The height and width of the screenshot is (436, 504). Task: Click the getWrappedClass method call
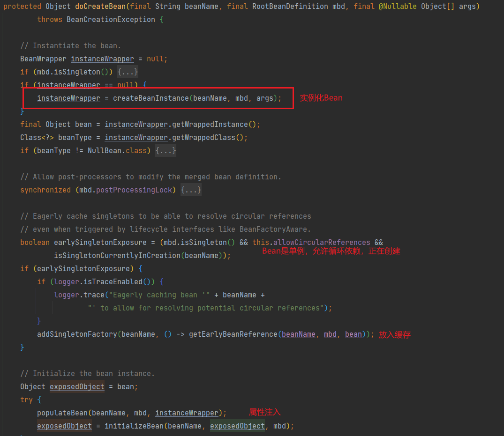(203, 138)
